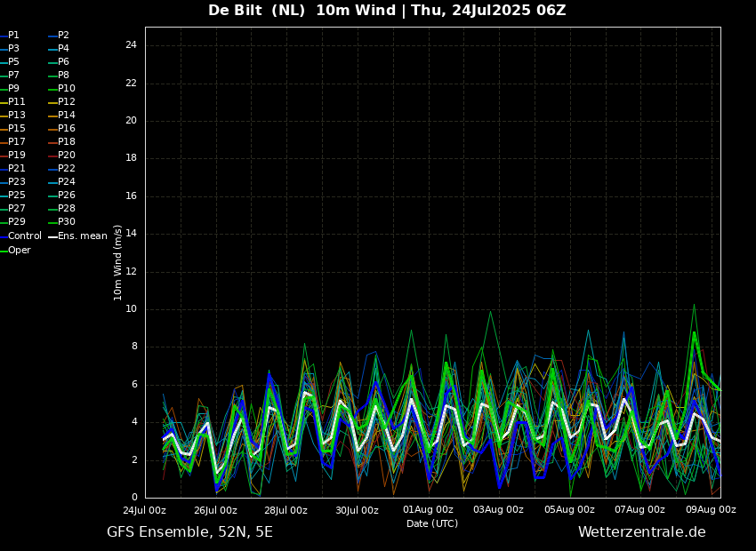Select the 30Jul 00z date tick label
The height and width of the screenshot is (551, 756).
click(x=357, y=510)
